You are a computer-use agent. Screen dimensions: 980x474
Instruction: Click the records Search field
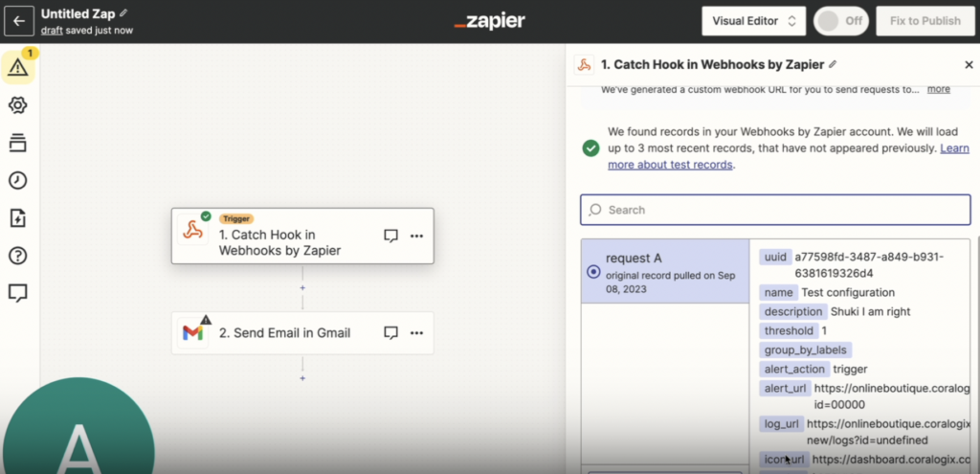coord(775,210)
